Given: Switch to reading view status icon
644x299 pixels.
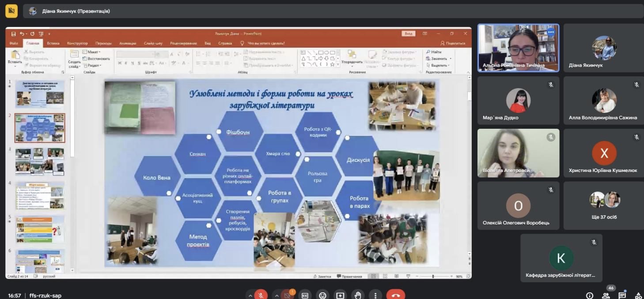Looking at the screenshot, I should tap(396, 277).
